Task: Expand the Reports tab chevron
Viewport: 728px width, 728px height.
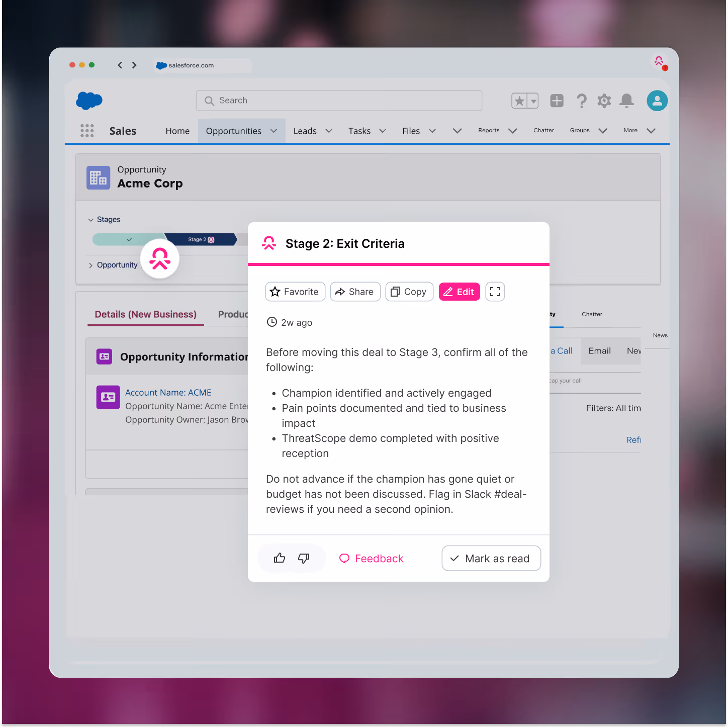Action: [x=513, y=131]
